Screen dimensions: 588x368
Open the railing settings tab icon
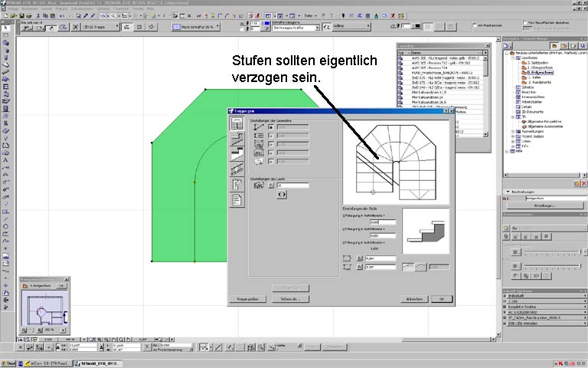click(x=237, y=169)
